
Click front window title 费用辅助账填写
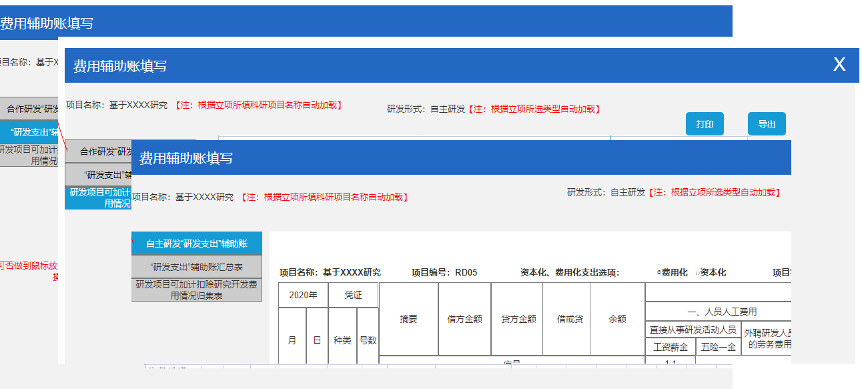tap(186, 158)
